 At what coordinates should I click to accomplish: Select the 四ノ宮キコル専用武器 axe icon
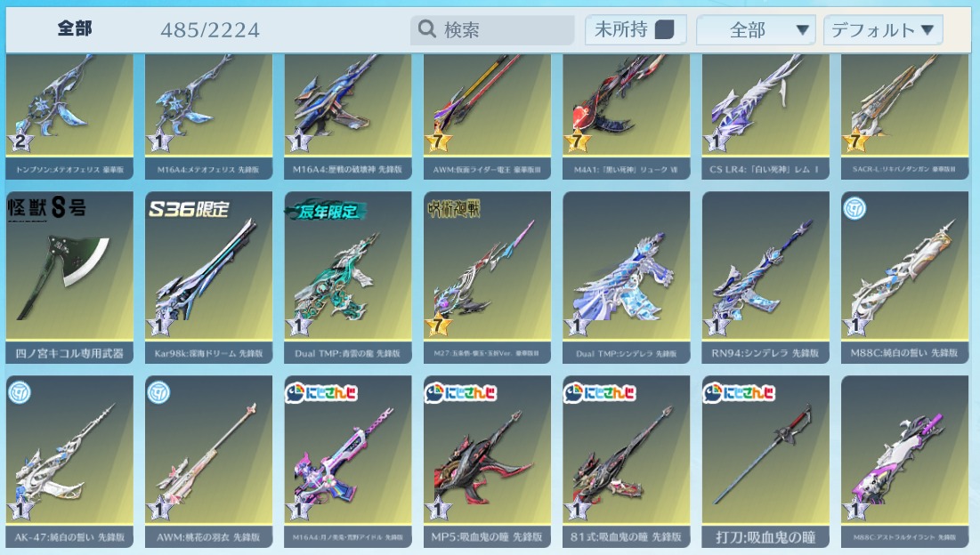click(x=69, y=277)
